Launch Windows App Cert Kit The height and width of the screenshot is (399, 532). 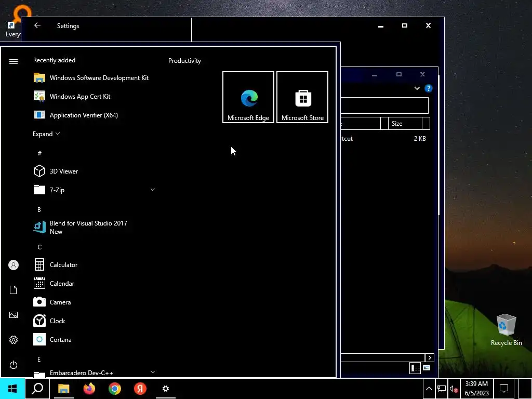tap(95, 96)
